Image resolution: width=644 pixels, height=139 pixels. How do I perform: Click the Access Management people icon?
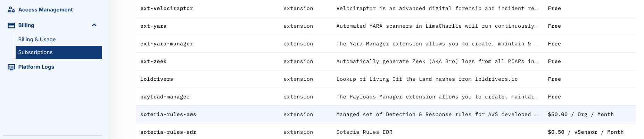[x=11, y=10]
